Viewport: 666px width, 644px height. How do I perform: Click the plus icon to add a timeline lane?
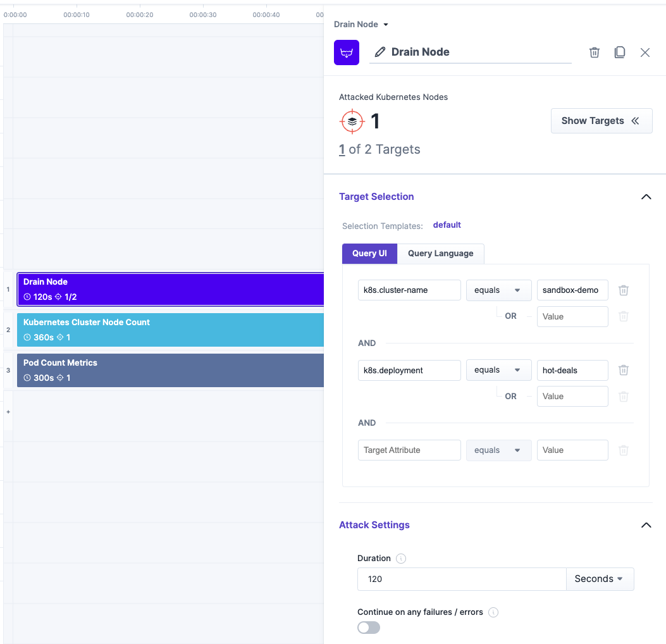pyautogui.click(x=8, y=412)
